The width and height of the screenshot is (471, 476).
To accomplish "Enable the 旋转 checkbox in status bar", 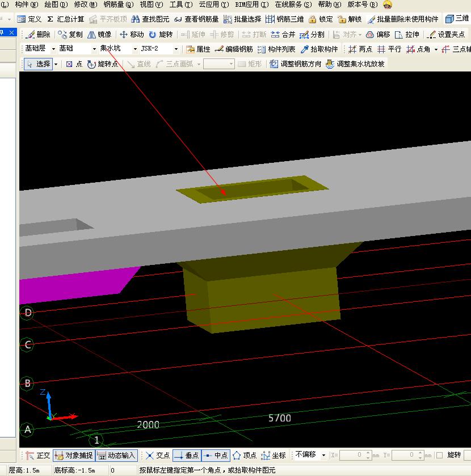I will click(439, 455).
